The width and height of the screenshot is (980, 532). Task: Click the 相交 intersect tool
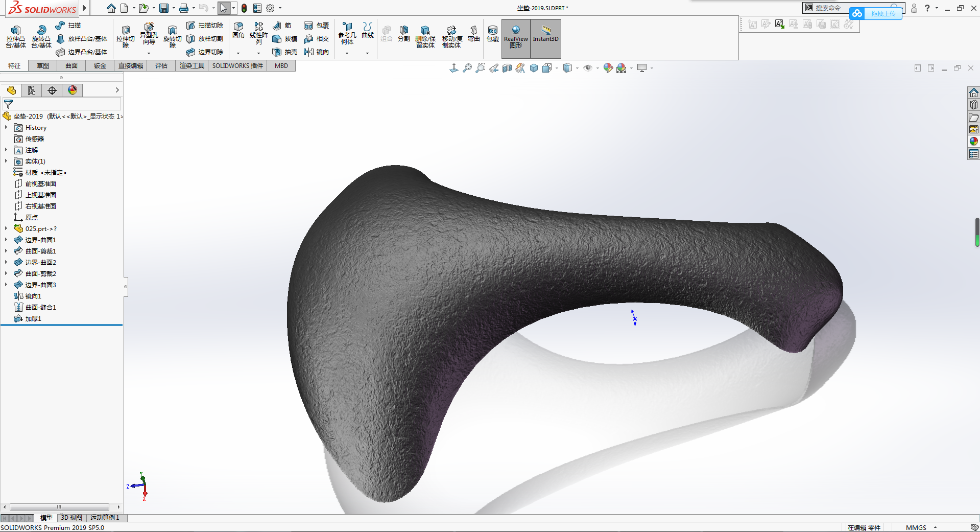click(317, 39)
